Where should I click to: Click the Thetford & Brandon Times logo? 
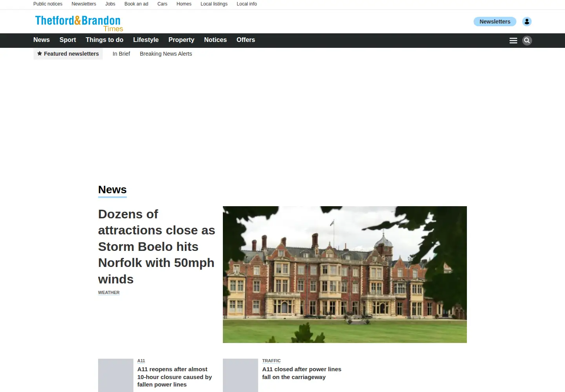coord(79,23)
